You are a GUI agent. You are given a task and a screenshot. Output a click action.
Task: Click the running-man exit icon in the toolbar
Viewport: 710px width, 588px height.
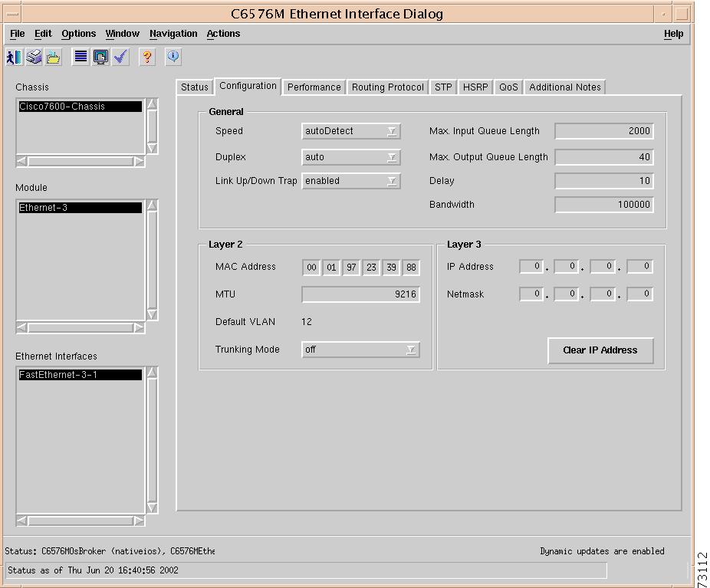[14, 57]
